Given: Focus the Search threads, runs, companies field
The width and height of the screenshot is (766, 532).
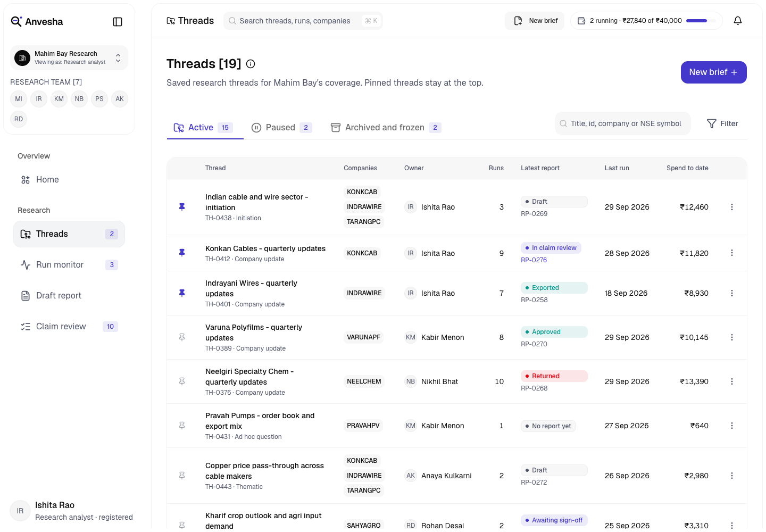Looking at the screenshot, I should click(303, 21).
